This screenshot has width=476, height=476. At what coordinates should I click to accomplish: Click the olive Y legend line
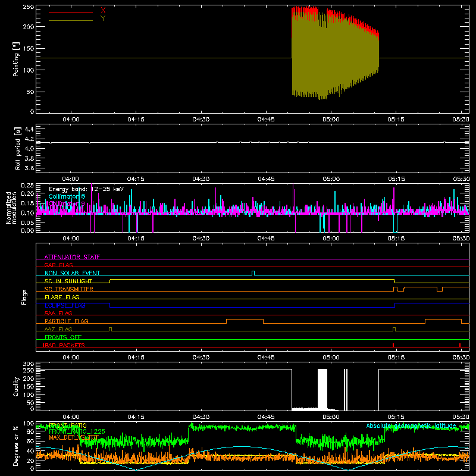click(71, 20)
